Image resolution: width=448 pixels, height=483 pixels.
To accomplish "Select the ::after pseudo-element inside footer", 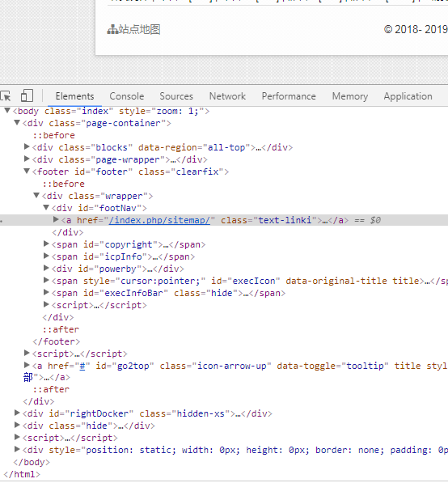I will [61, 329].
